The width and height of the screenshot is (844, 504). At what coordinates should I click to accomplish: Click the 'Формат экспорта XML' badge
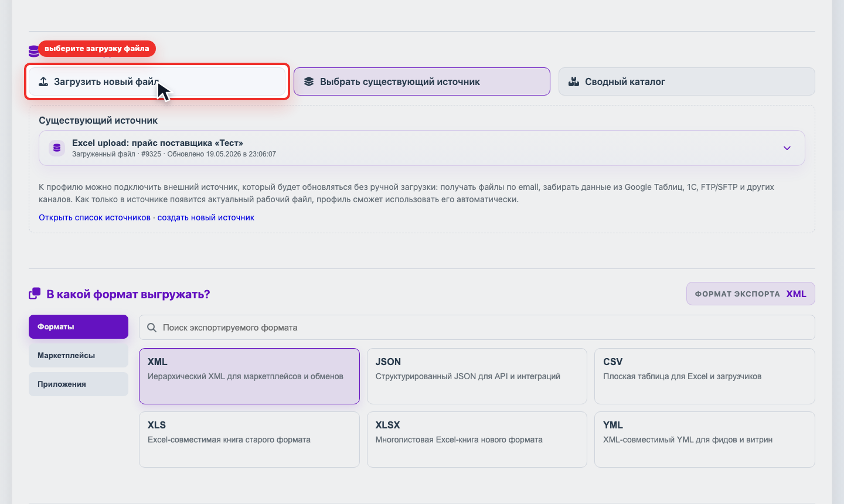click(751, 294)
